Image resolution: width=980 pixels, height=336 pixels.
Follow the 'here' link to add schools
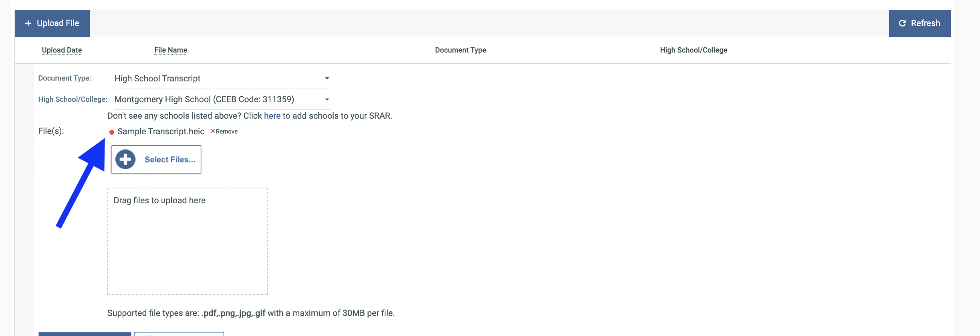pyautogui.click(x=272, y=116)
